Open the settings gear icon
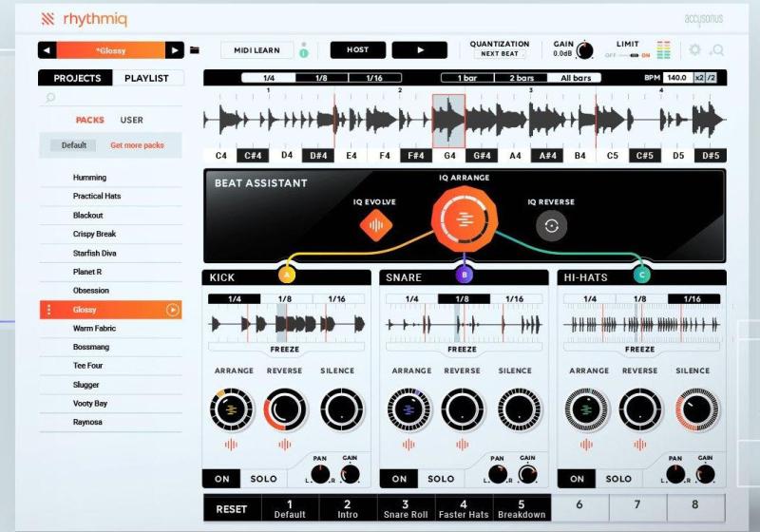This screenshot has width=760, height=532. coord(694,50)
